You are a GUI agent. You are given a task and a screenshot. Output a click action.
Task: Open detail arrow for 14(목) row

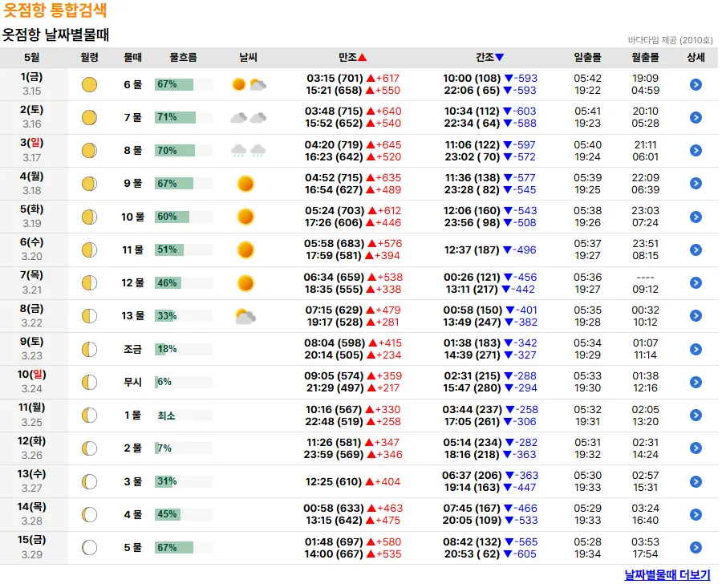pos(696,514)
